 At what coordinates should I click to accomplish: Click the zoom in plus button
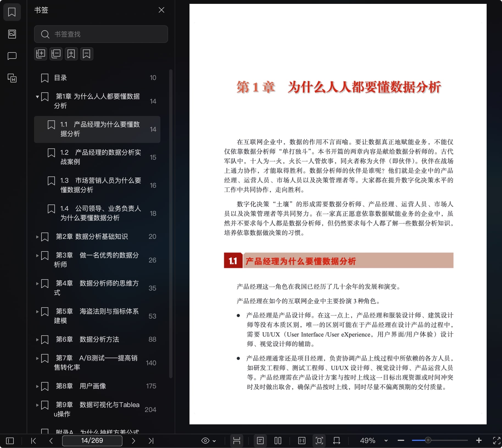click(x=479, y=441)
